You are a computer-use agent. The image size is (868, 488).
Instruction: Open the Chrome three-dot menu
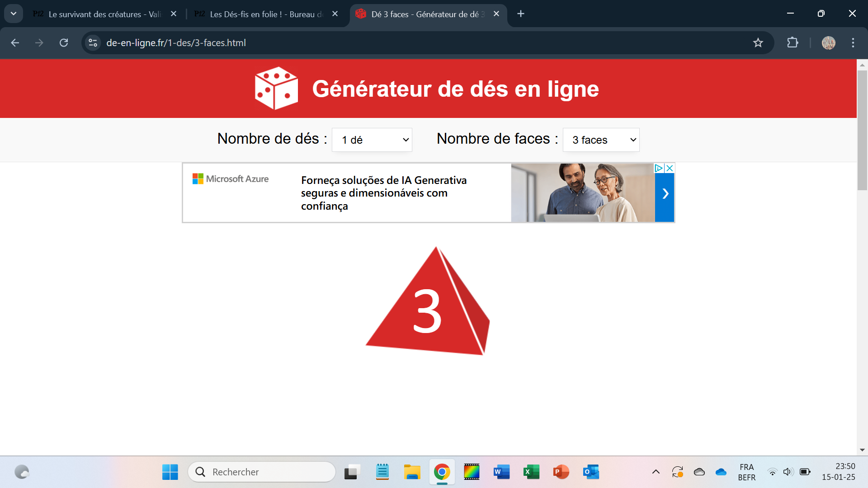[853, 43]
